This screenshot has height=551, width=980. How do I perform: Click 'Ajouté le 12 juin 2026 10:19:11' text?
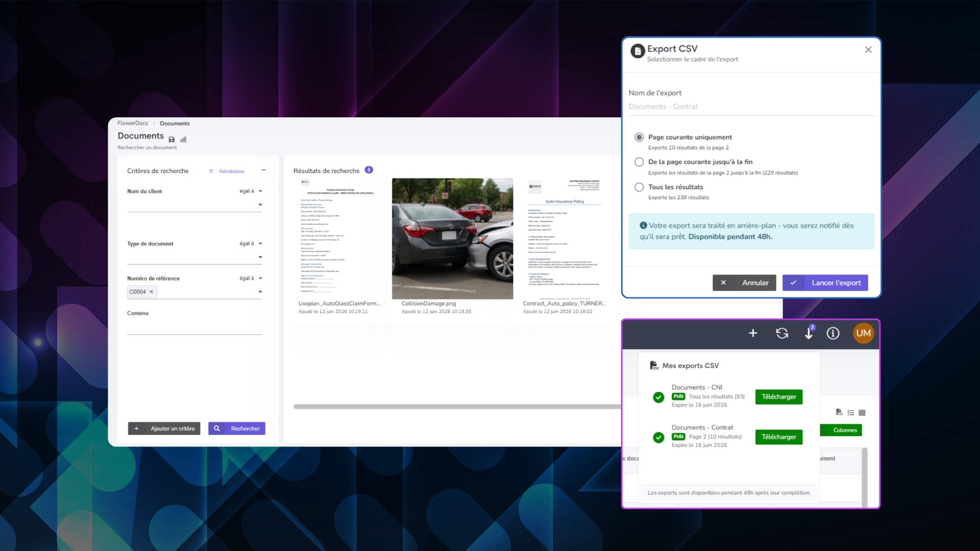(333, 311)
